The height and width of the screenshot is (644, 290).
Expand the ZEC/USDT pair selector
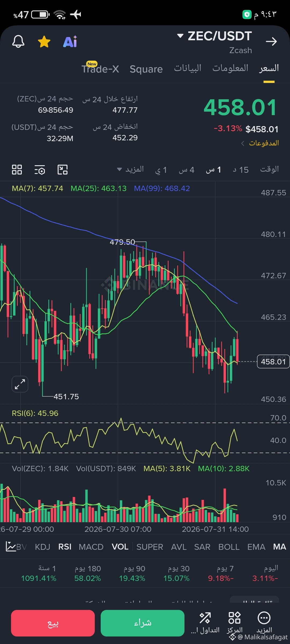tap(215, 36)
